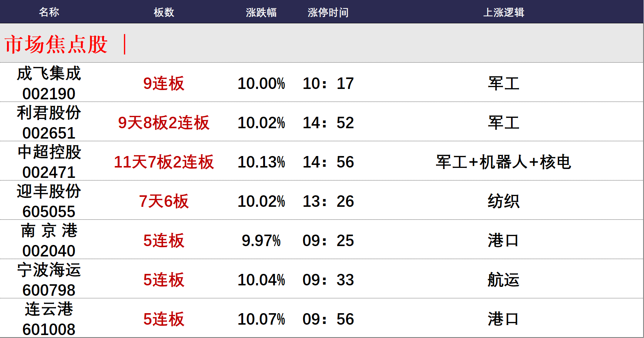Select stock name 宁波海运

pos(49,270)
